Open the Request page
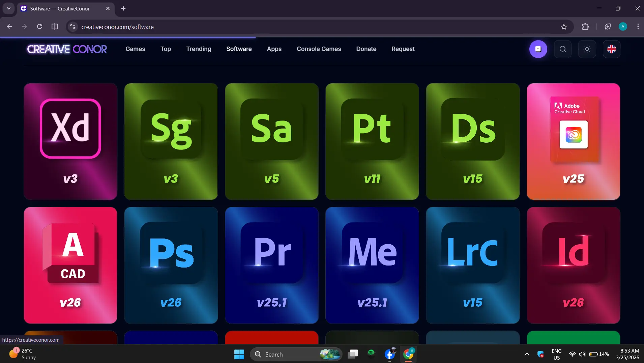Image resolution: width=644 pixels, height=363 pixels. click(x=403, y=49)
